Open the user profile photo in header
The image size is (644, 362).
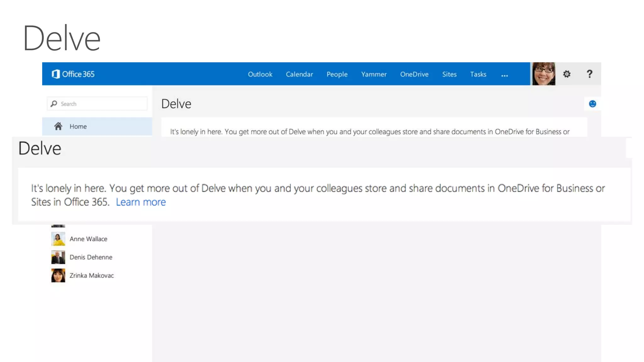tap(543, 74)
